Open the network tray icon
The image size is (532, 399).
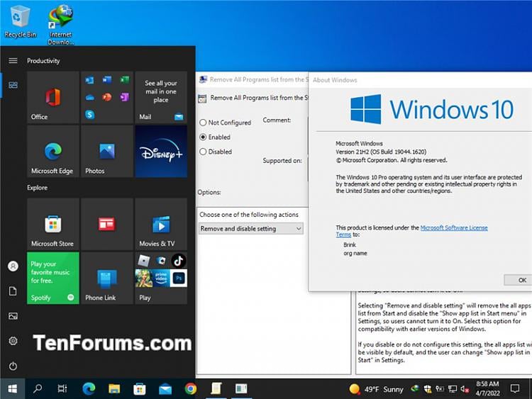pos(453,389)
